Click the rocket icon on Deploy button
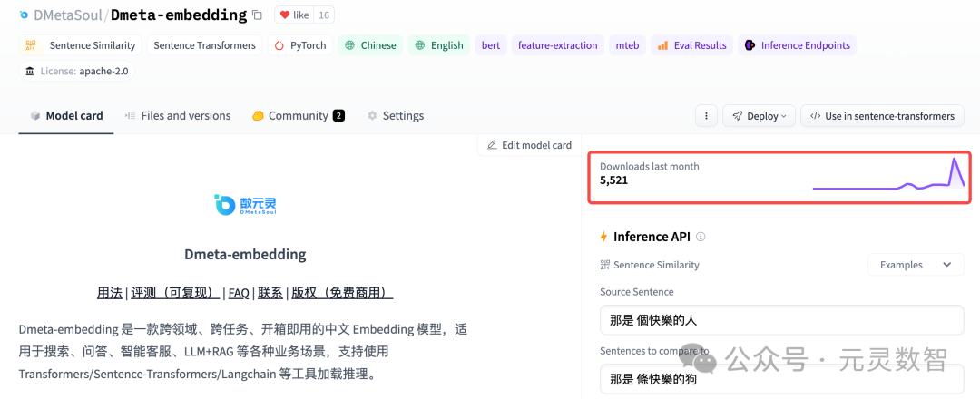Image resolution: width=980 pixels, height=399 pixels. click(x=738, y=115)
